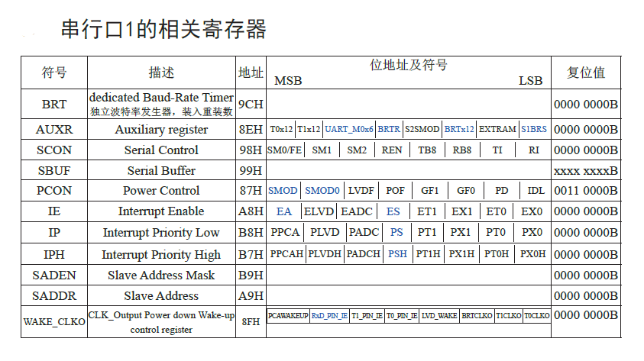Click the PCAWAKEUP bit in WAKE_CLKO
Viewport: 644px width, 361px height.
pos(288,316)
